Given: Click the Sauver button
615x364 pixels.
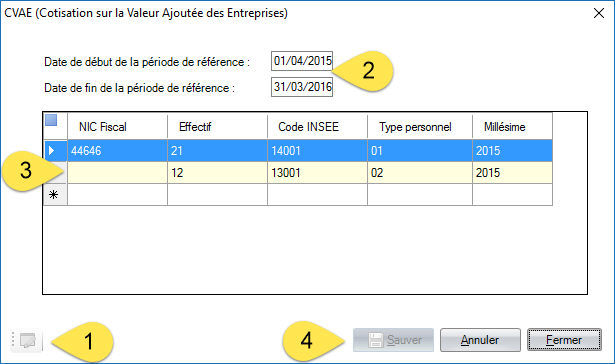Looking at the screenshot, I should [393, 340].
